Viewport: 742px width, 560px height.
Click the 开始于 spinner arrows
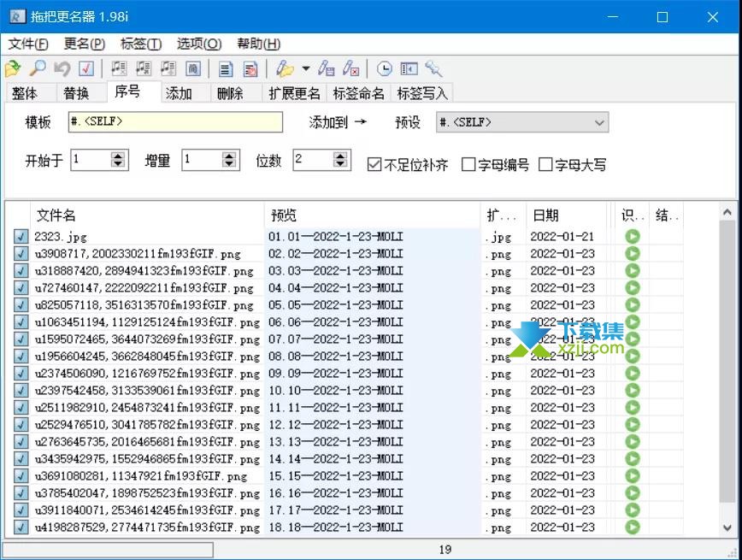click(x=118, y=160)
